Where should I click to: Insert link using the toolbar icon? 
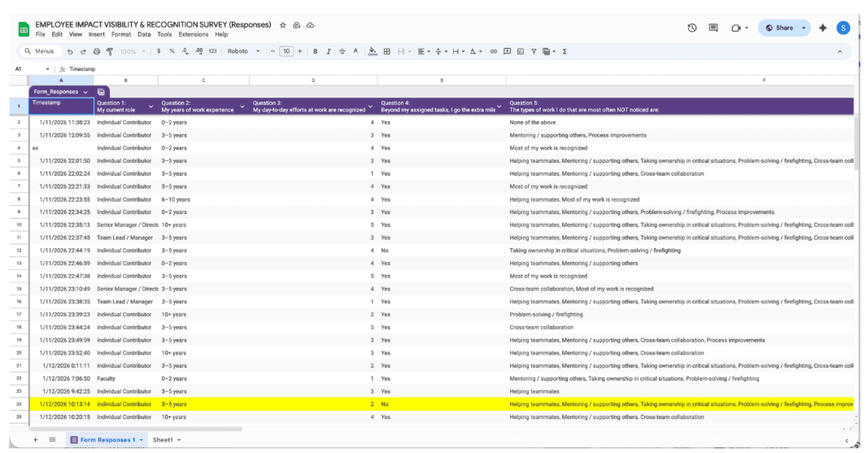point(493,52)
